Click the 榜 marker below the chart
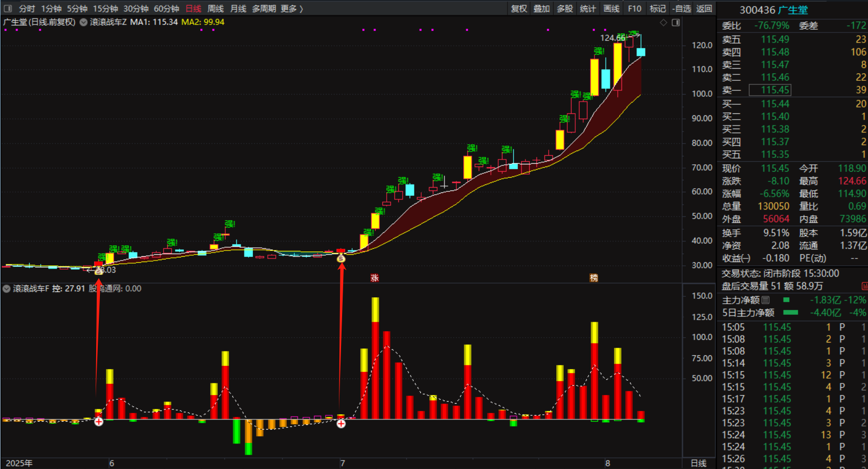Screen dimensions: 868x469 pyautogui.click(x=593, y=278)
